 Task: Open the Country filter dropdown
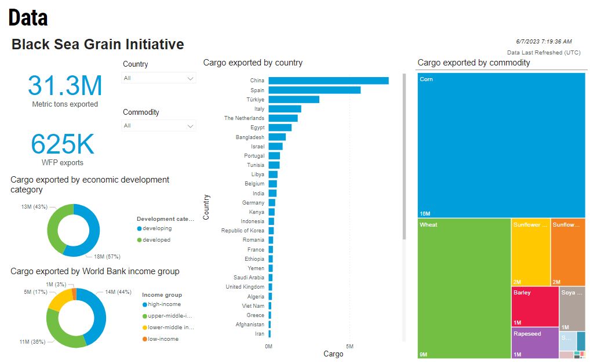click(x=158, y=78)
